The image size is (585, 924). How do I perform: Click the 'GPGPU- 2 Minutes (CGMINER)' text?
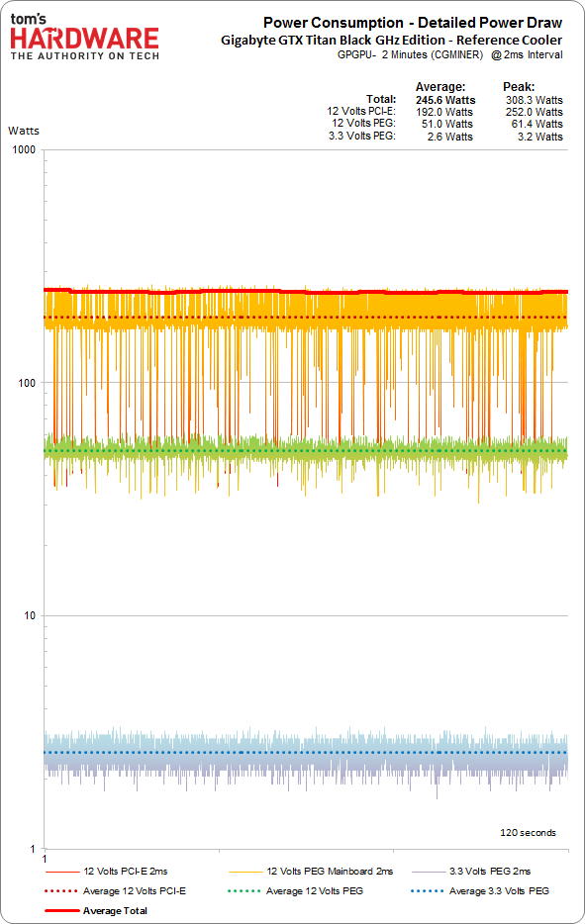coord(411,54)
